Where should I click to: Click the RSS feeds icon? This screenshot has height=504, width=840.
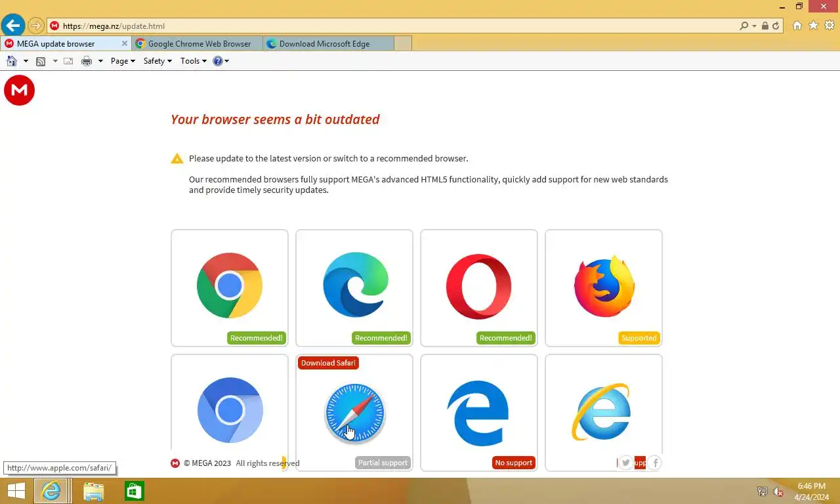(x=41, y=61)
